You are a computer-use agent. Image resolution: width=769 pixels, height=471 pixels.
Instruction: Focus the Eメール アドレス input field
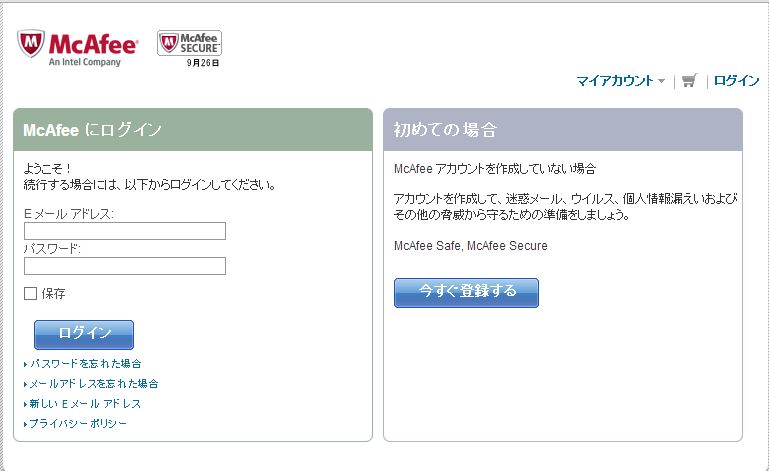click(x=125, y=231)
